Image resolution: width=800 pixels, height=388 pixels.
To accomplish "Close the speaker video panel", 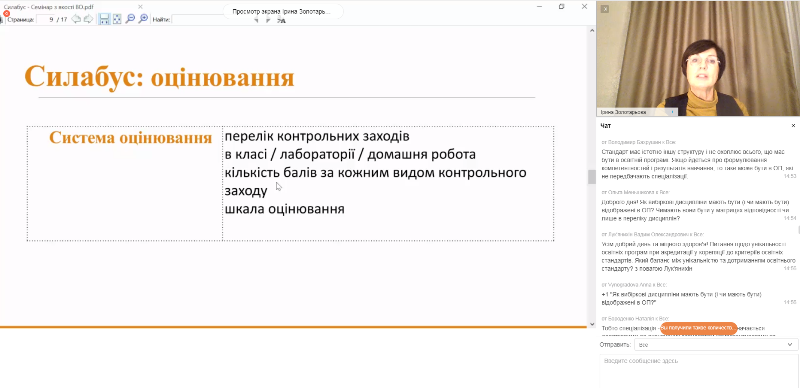I will point(605,9).
